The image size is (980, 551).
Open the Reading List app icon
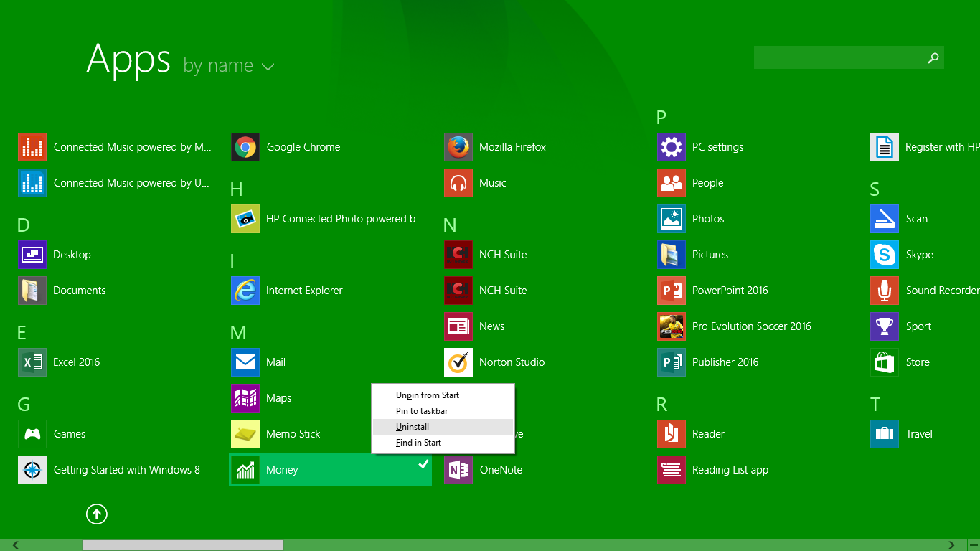click(x=672, y=470)
